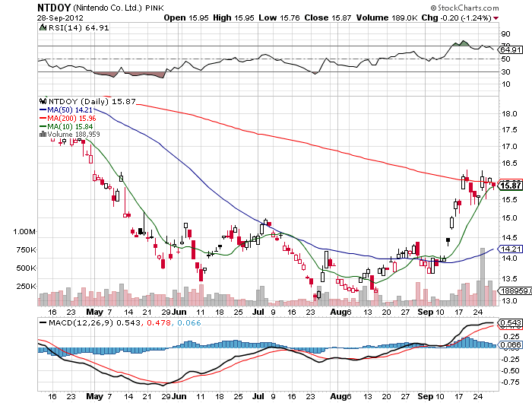Click the 0.543 MACD value tag
532x403 pixels.
click(x=511, y=322)
